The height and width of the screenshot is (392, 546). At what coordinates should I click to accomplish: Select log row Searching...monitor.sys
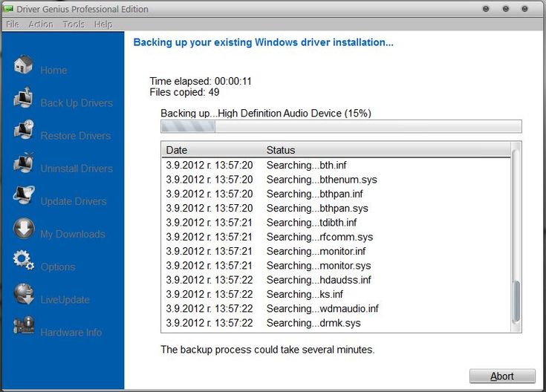click(x=336, y=265)
